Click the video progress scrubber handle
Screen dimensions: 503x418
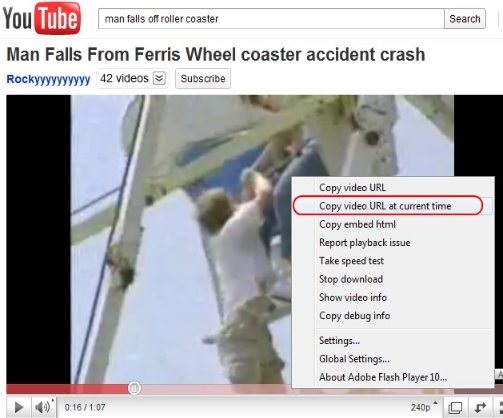(x=134, y=388)
